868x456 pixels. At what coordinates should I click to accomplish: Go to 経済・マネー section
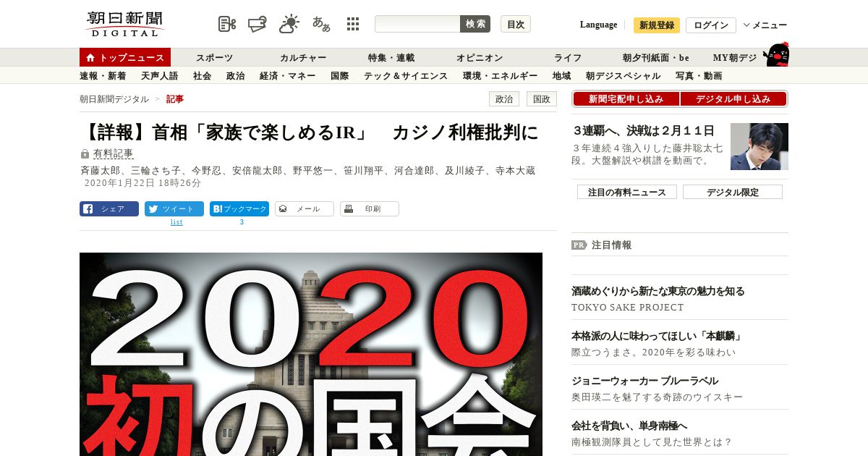(287, 76)
